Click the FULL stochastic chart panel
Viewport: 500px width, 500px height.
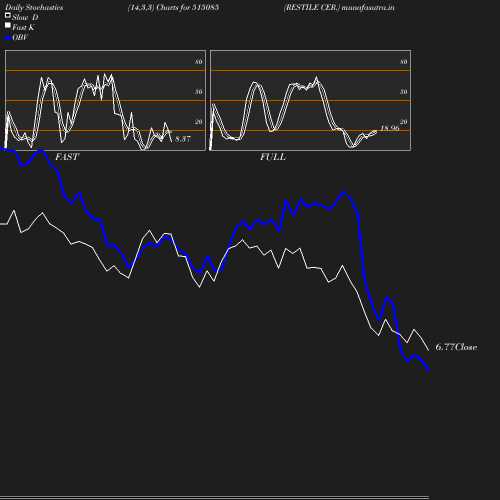(310, 100)
